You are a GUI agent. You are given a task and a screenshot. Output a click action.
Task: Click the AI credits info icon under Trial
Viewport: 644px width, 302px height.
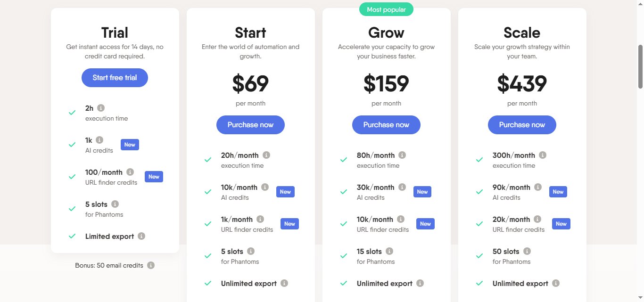(x=99, y=140)
